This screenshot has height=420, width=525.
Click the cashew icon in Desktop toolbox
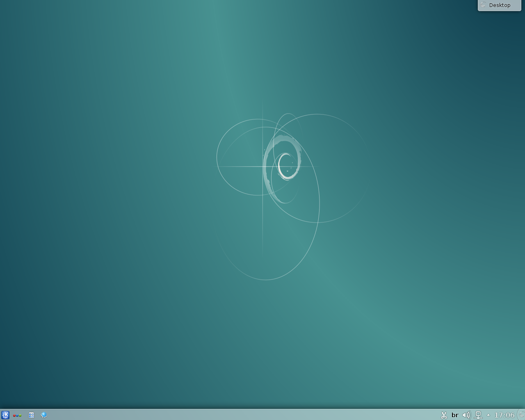coord(483,5)
